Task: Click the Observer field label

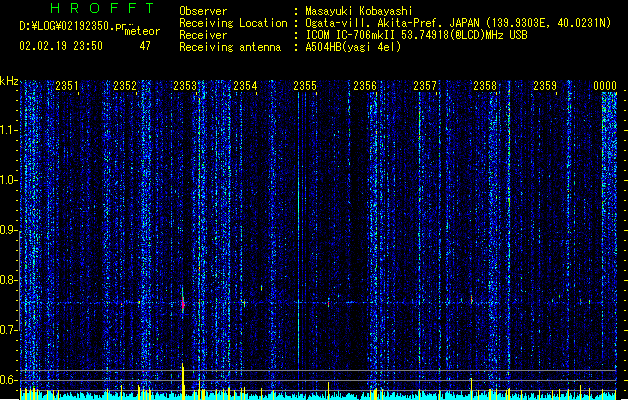Action: pyautogui.click(x=203, y=11)
